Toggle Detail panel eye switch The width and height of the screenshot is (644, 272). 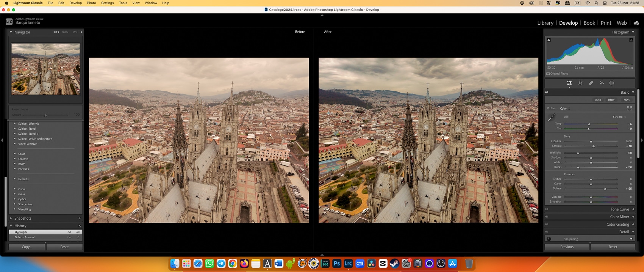pos(547,232)
